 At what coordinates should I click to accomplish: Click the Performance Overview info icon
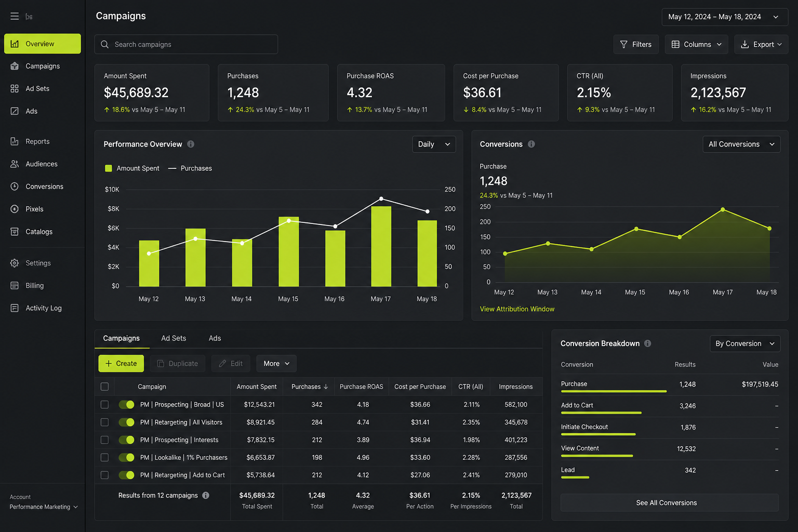[191, 144]
